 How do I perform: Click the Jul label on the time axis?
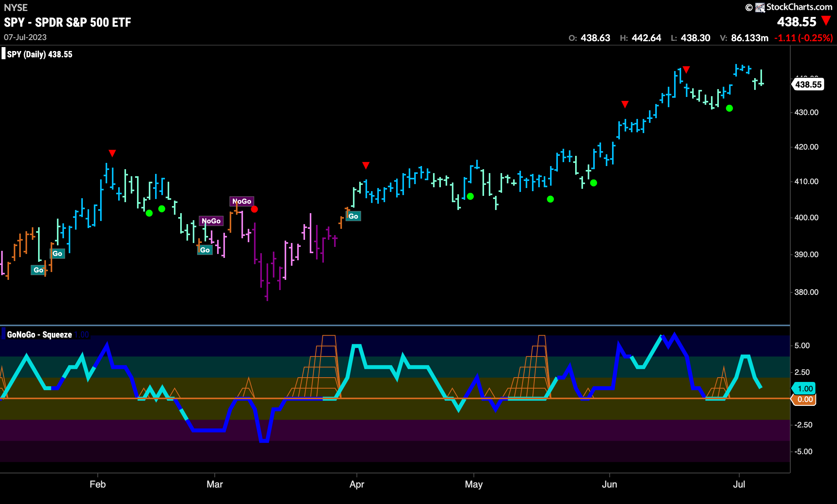pos(739,484)
